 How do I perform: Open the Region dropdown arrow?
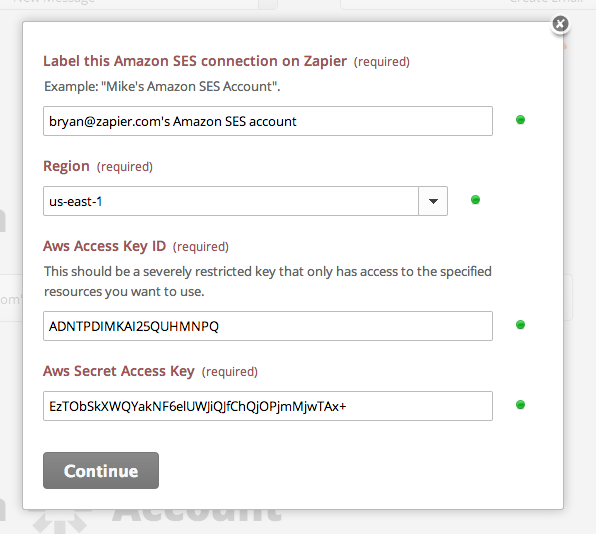coord(433,201)
